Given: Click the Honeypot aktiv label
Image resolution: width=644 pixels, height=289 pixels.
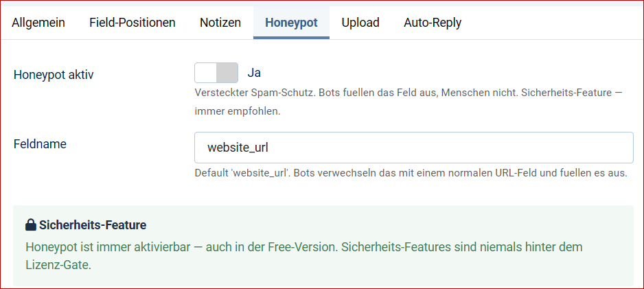Looking at the screenshot, I should click(54, 75).
